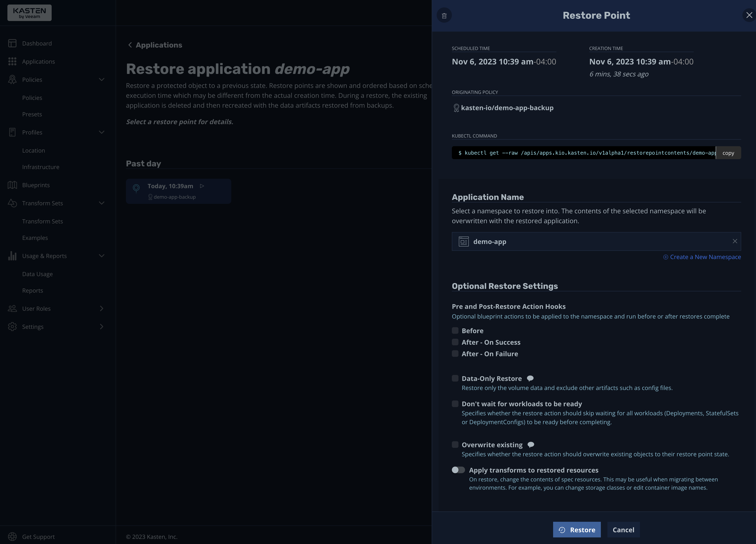Open the Reports page from sidebar
Image resolution: width=756 pixels, height=544 pixels.
tap(32, 290)
